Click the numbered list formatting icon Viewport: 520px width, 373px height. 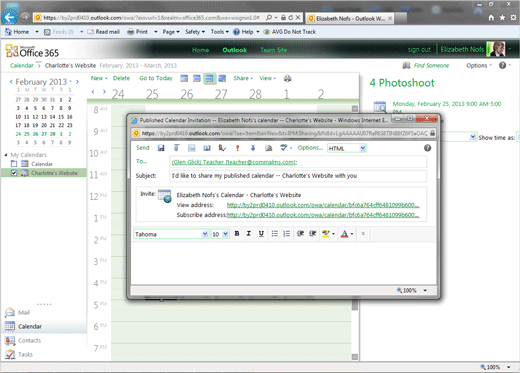pyautogui.click(x=286, y=234)
